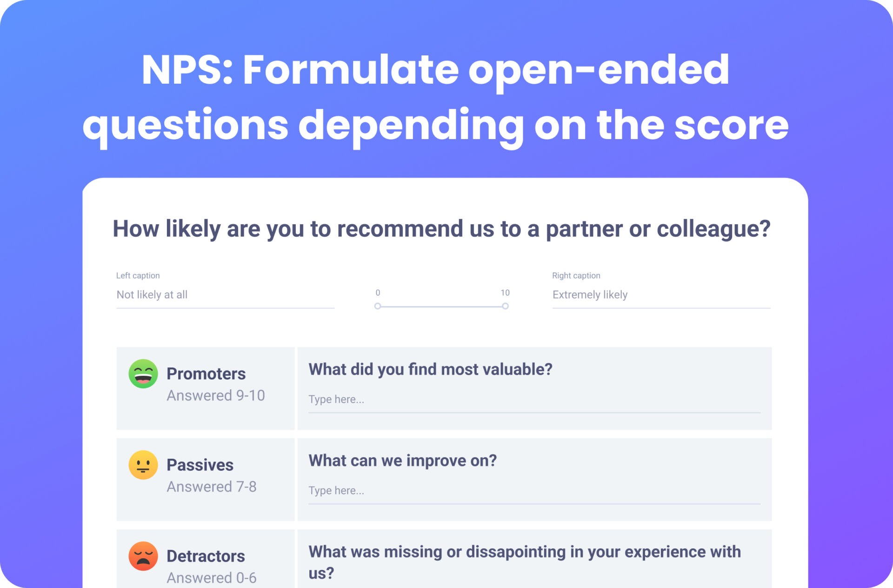Select the right handle of the score slider
This screenshot has height=588, width=893.
505,306
